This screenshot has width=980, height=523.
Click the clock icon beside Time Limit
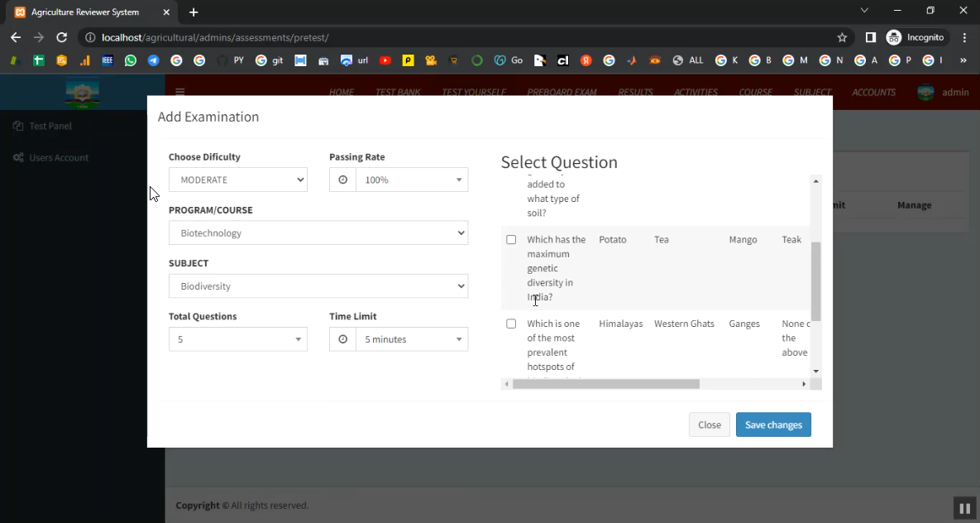(342, 339)
